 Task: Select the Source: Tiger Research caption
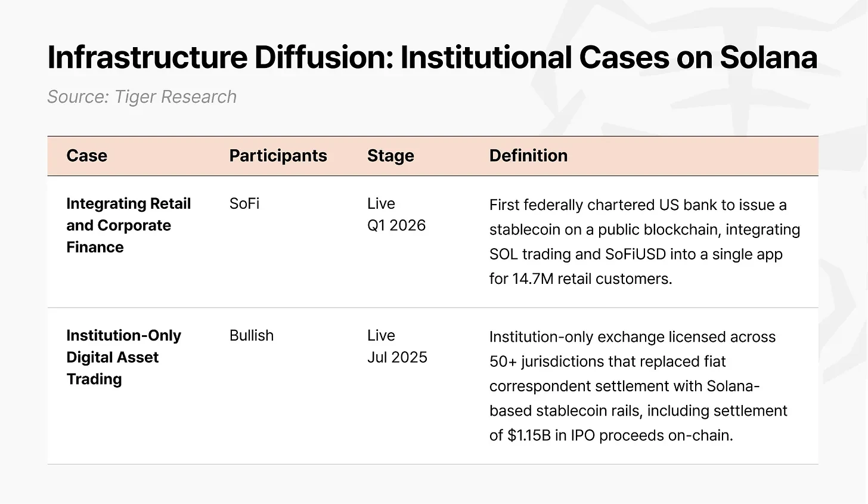142,97
